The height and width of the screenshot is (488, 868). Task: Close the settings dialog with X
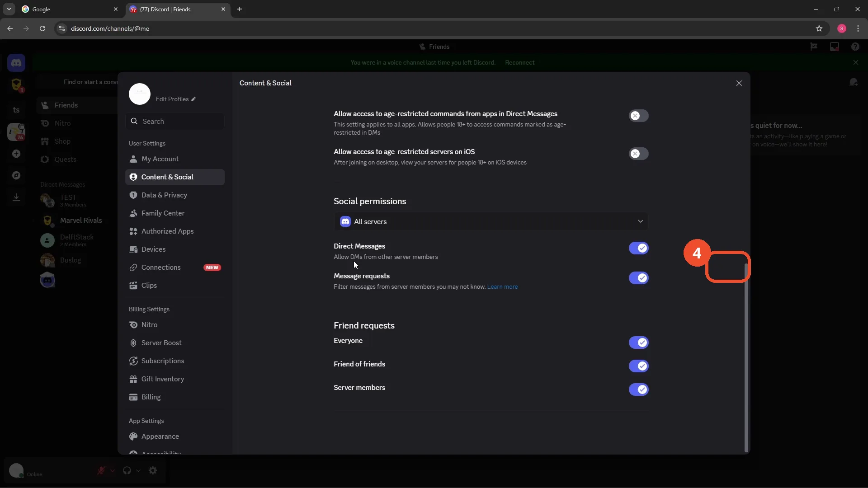point(739,83)
